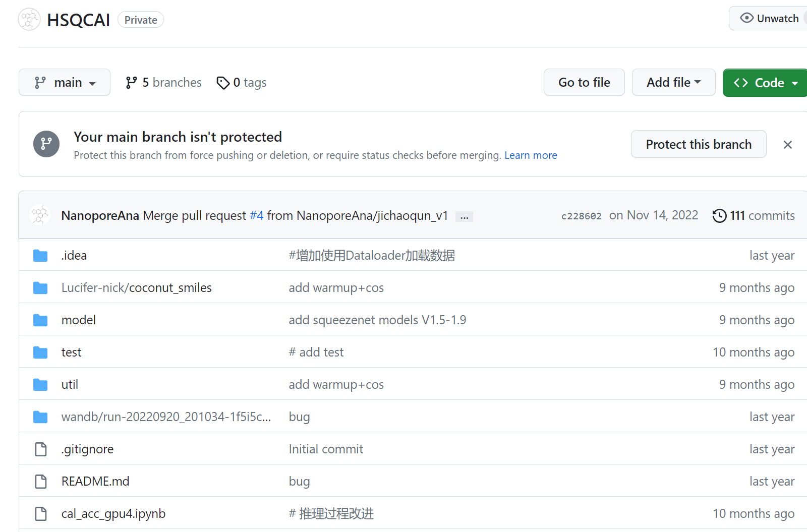This screenshot has height=532, width=807.
Task: Click 'on Nov 14, 2022' commit date
Action: tap(654, 215)
